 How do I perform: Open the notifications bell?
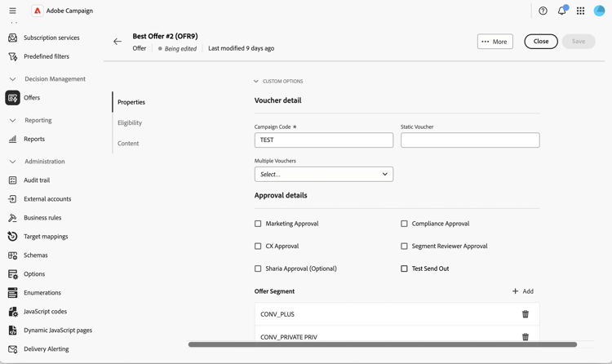point(561,11)
